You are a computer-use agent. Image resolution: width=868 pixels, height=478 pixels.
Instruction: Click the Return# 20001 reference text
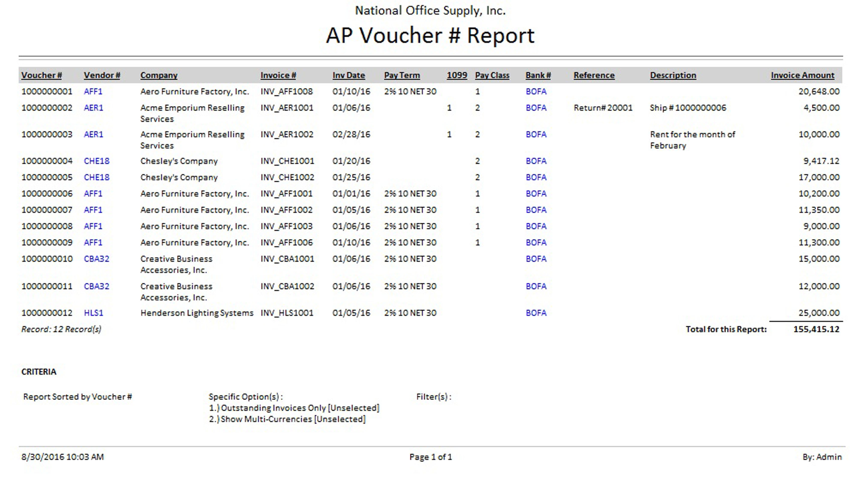pyautogui.click(x=603, y=108)
